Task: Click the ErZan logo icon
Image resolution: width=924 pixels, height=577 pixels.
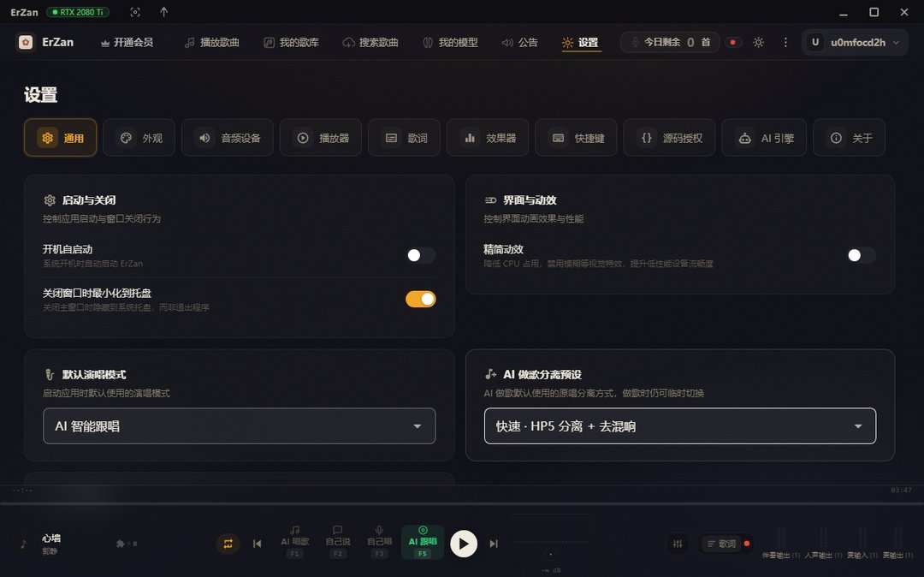Action: coord(26,43)
